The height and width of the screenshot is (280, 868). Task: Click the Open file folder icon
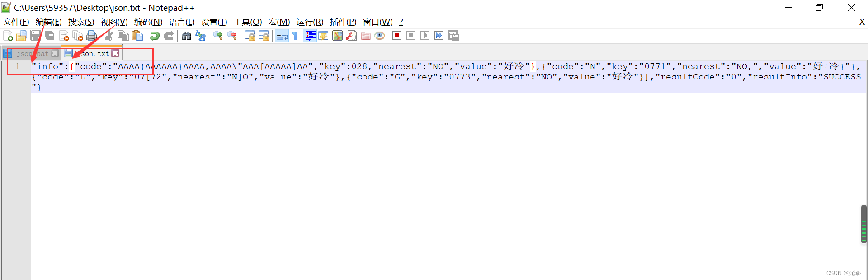21,36
